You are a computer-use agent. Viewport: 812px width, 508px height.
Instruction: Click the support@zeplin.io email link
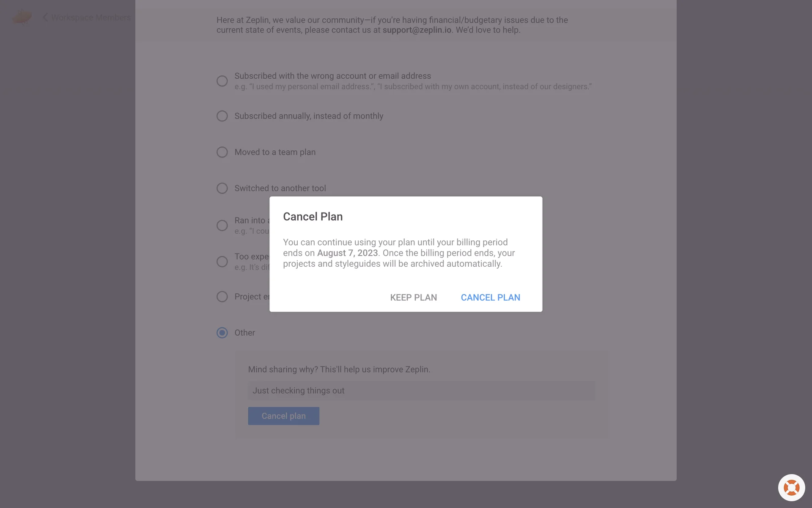click(x=417, y=30)
